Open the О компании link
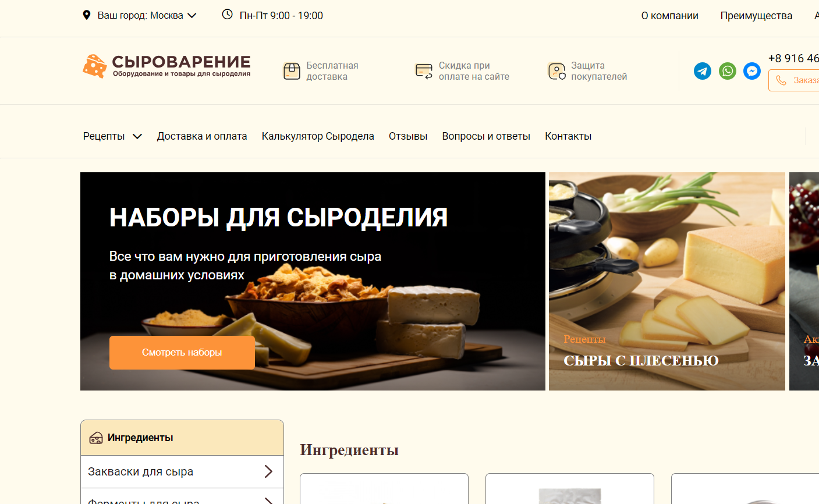 [670, 16]
